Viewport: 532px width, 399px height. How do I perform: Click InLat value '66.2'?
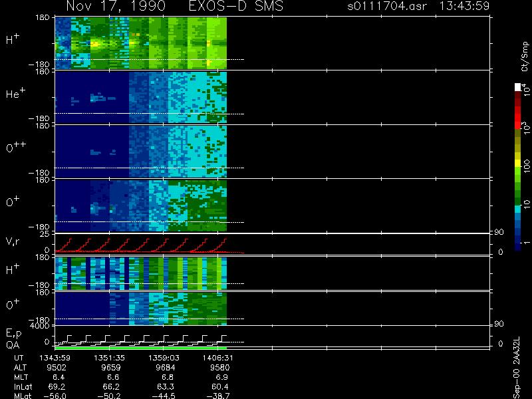coord(112,386)
